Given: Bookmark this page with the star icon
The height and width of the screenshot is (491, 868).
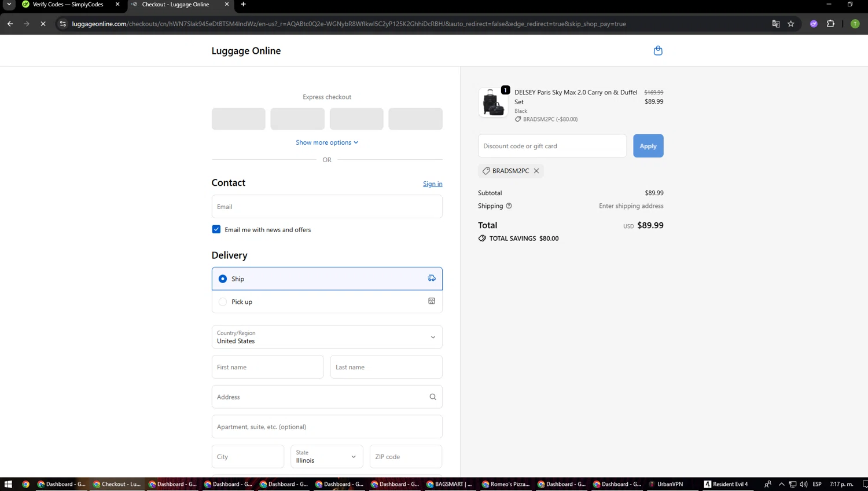Looking at the screenshot, I should [791, 24].
